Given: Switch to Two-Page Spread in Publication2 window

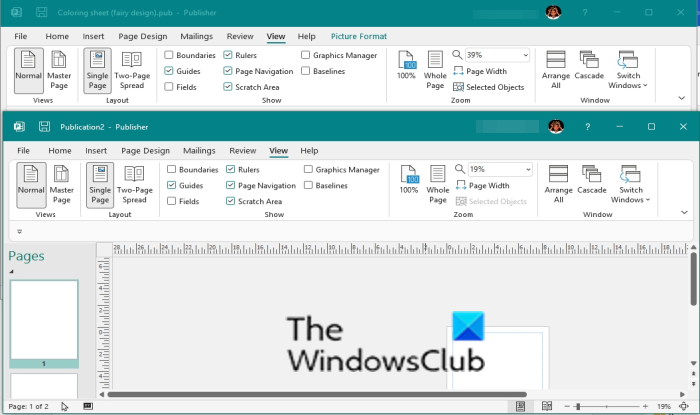Looking at the screenshot, I should [134, 185].
